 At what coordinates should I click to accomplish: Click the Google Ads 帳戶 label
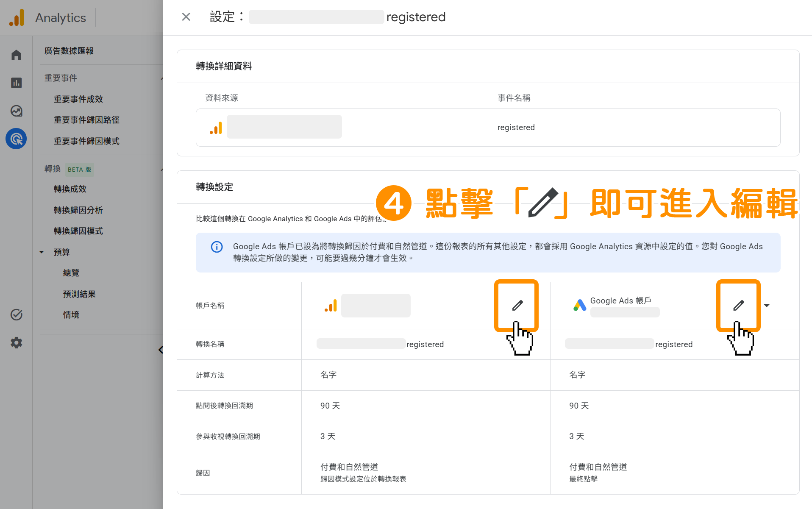[x=620, y=300]
